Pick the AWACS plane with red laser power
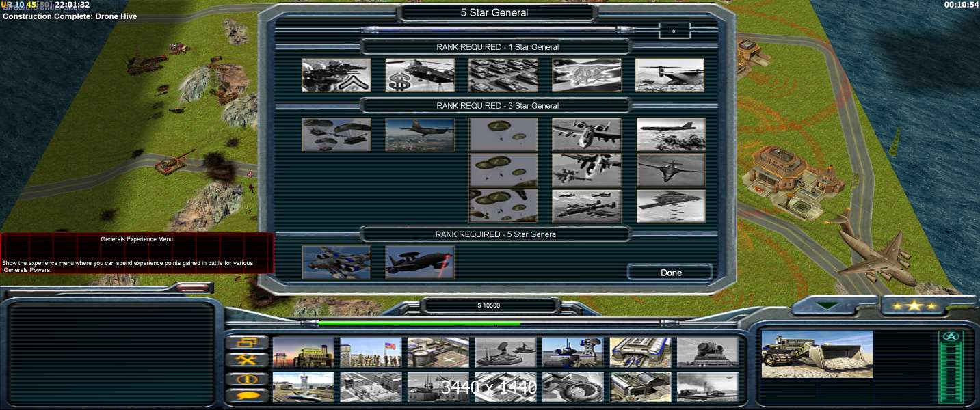 coord(420,262)
